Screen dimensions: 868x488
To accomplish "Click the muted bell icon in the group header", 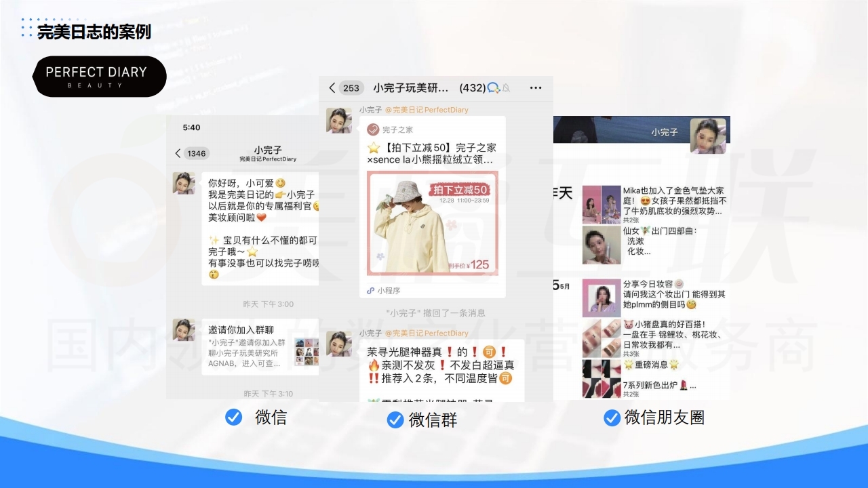I will [506, 87].
